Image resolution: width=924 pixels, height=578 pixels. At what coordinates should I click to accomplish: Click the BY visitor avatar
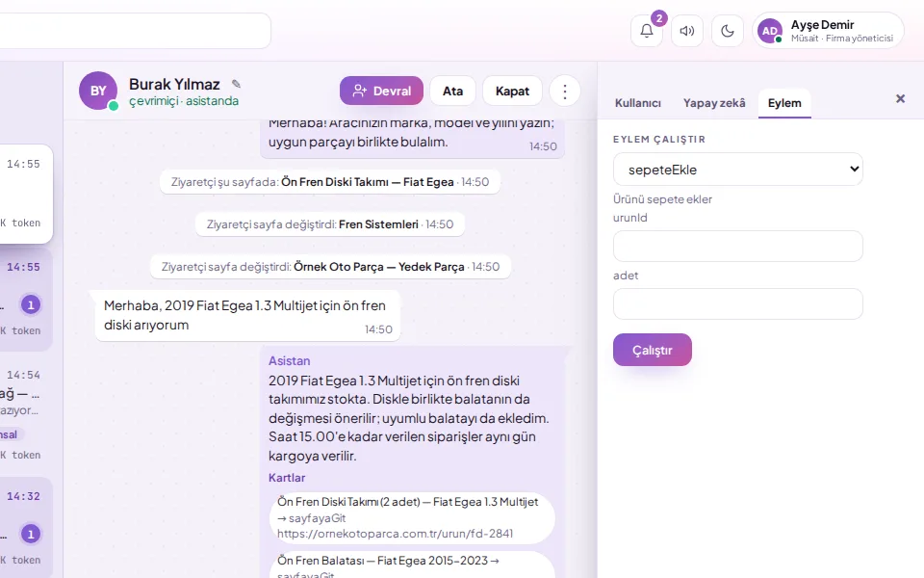point(98,91)
